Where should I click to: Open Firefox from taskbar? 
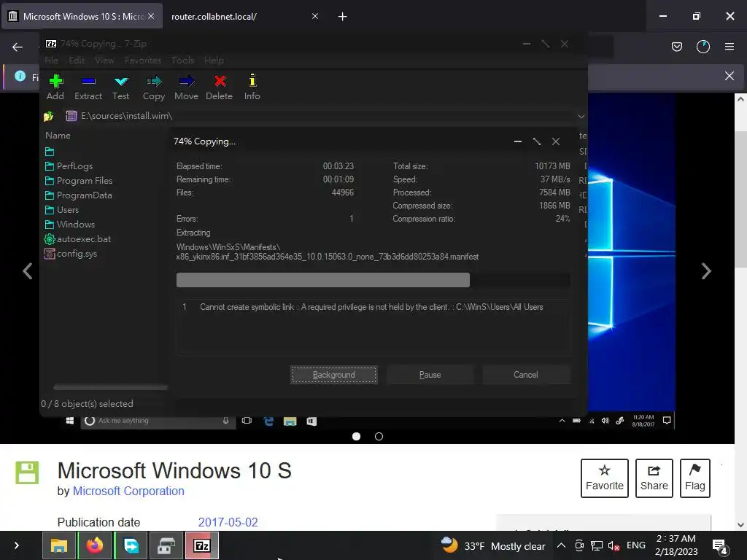point(95,545)
